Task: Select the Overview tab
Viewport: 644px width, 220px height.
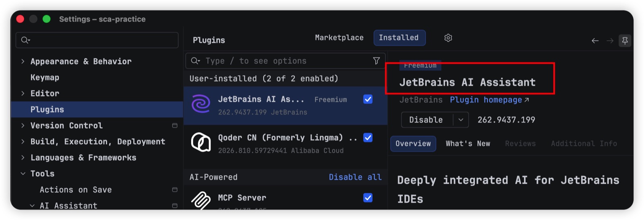Action: point(413,144)
